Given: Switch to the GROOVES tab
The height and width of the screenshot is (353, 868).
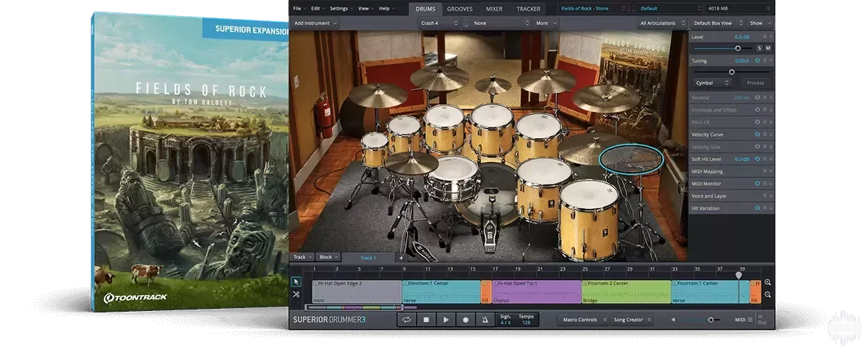Looking at the screenshot, I should point(460,9).
